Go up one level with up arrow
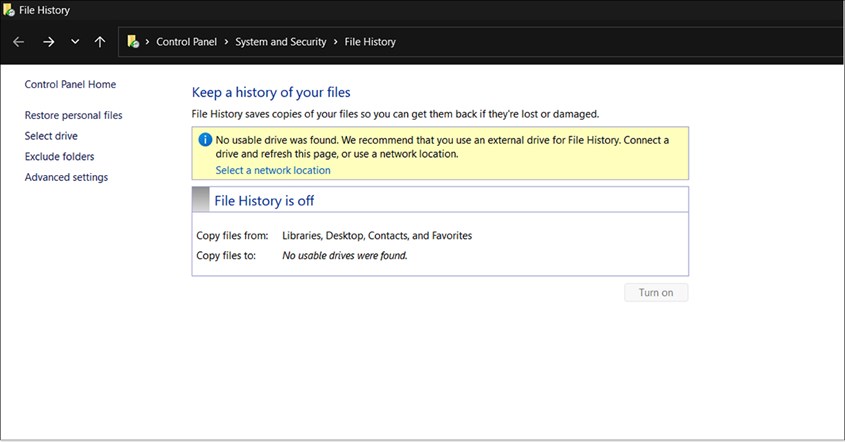The width and height of the screenshot is (845, 442). pos(100,42)
